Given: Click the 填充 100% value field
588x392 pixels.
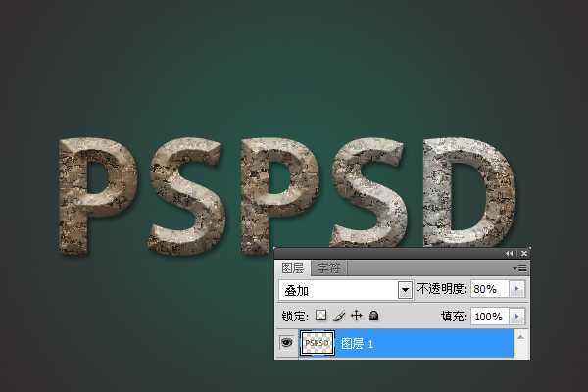Looking at the screenshot, I should (488, 317).
